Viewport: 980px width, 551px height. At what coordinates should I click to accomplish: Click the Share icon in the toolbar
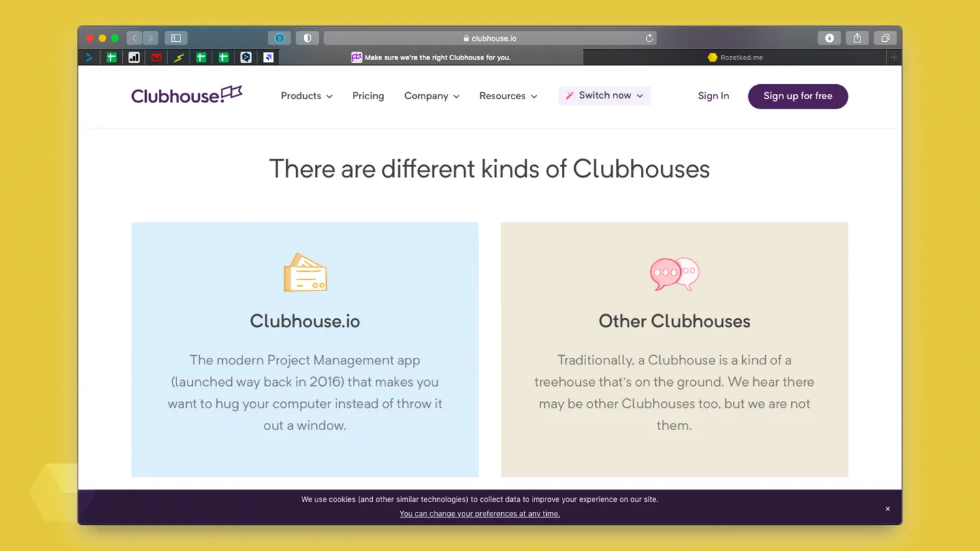tap(857, 39)
